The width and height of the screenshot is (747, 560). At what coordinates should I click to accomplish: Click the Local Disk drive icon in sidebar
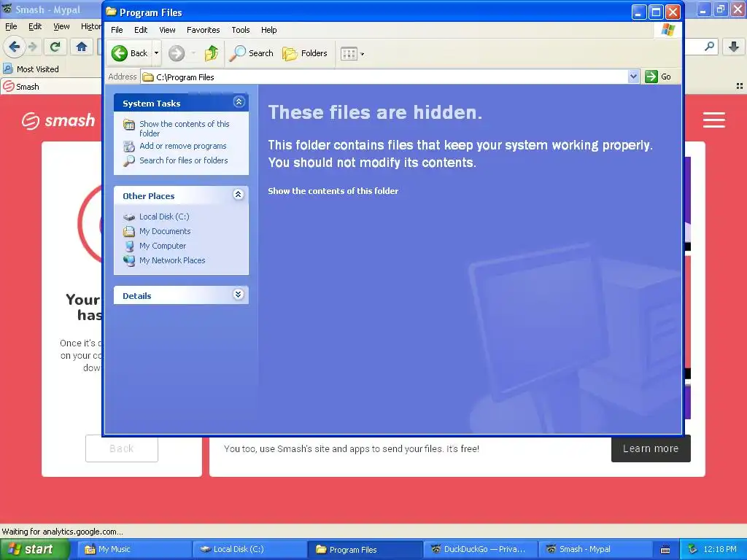tap(129, 217)
